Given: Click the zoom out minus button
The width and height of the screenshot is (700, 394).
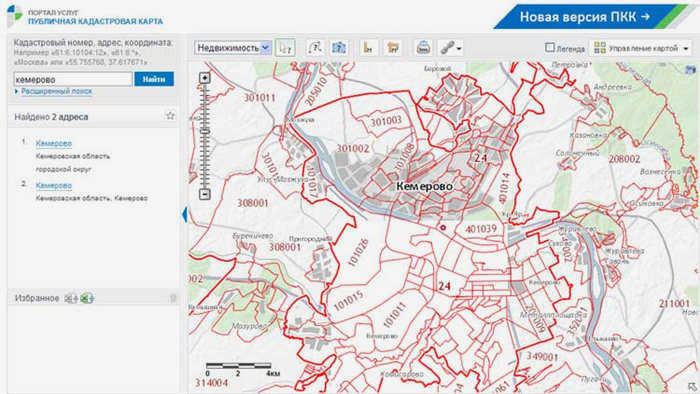Looking at the screenshot, I should (x=204, y=194).
